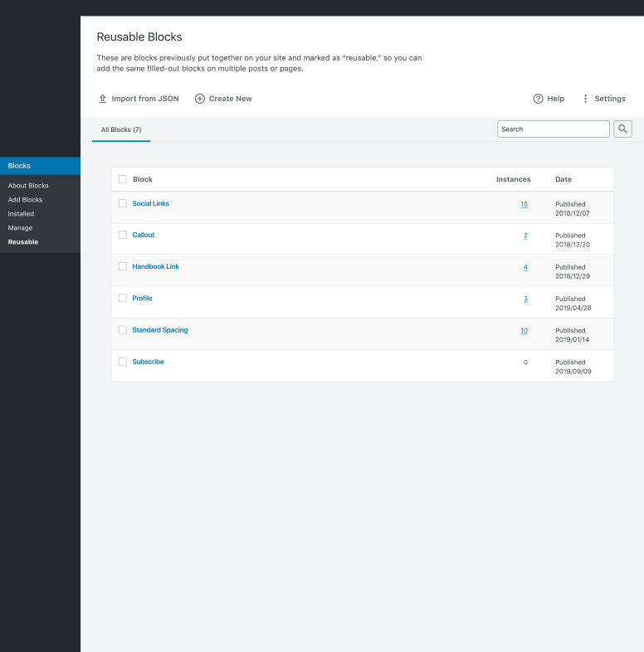Tick the Subscribe row checkbox
This screenshot has height=652, width=644.
tap(123, 362)
